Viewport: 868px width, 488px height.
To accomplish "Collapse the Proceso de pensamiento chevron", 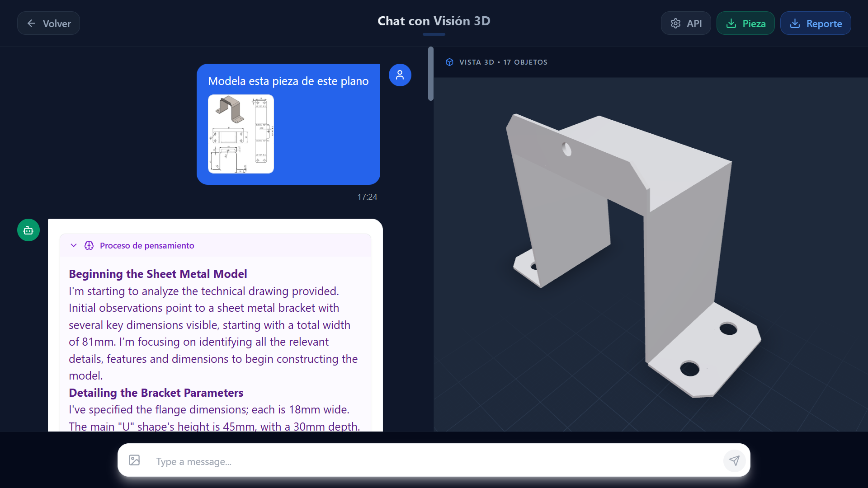I will click(74, 245).
